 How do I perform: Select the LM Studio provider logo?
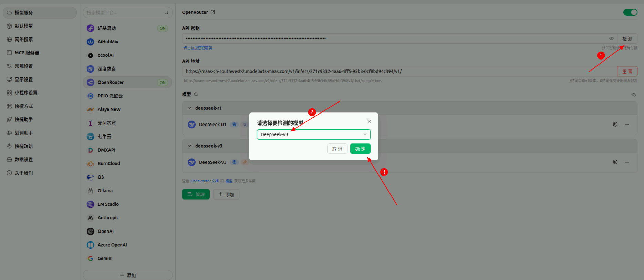(x=91, y=204)
